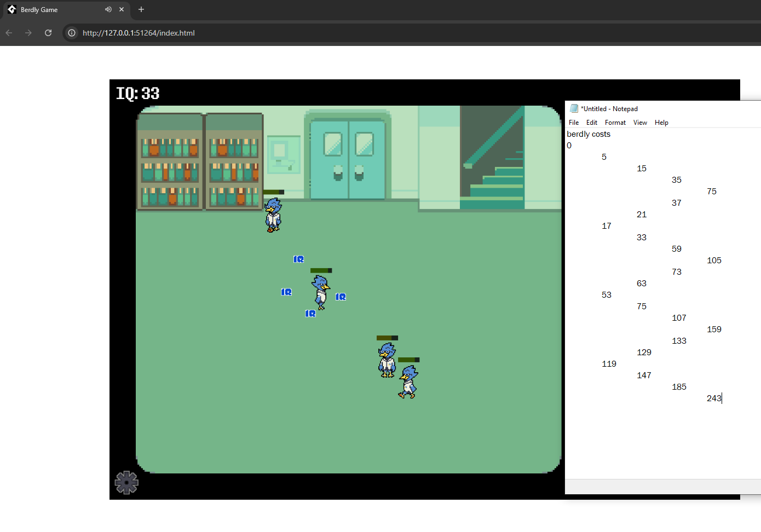The image size is (761, 532).
Task: Collect the IQ token right of middle Berdly
Action: point(341,297)
